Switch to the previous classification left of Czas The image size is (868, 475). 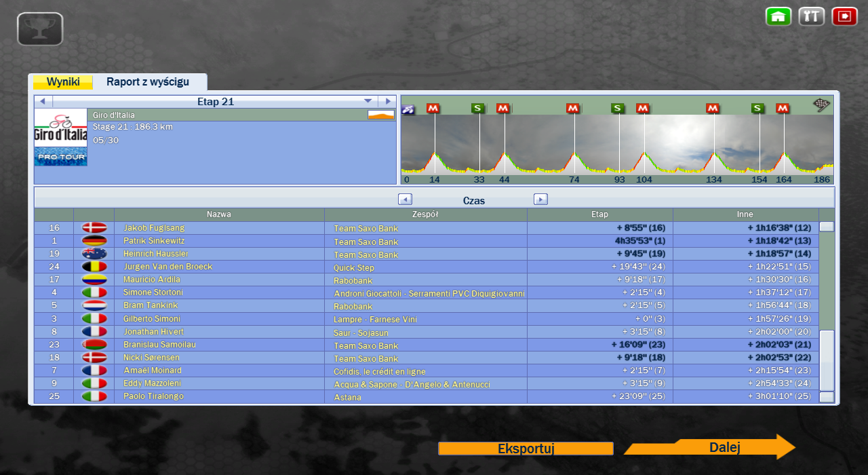(x=405, y=199)
